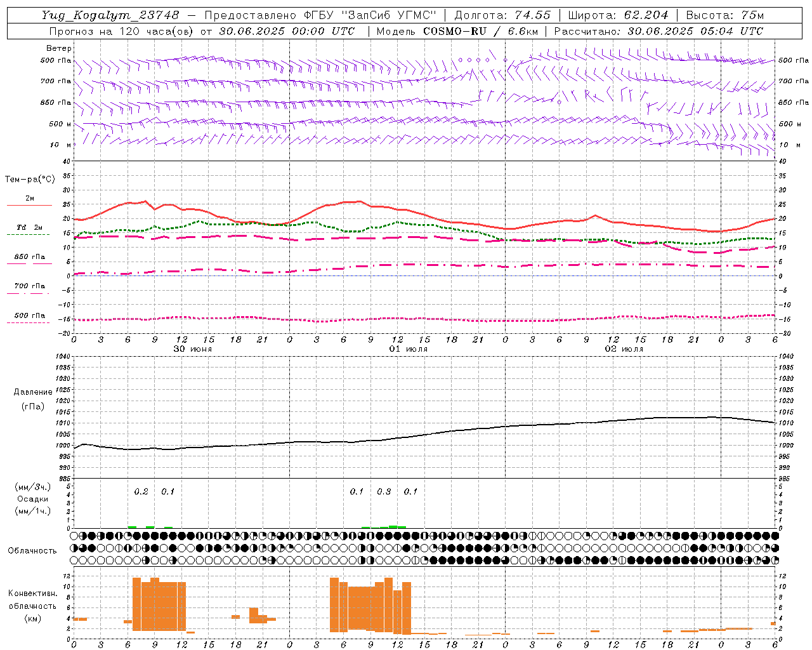This screenshot has width=812, height=650.
Task: Click the '(км)' unit under convective cloudiness
Action: coord(33,618)
